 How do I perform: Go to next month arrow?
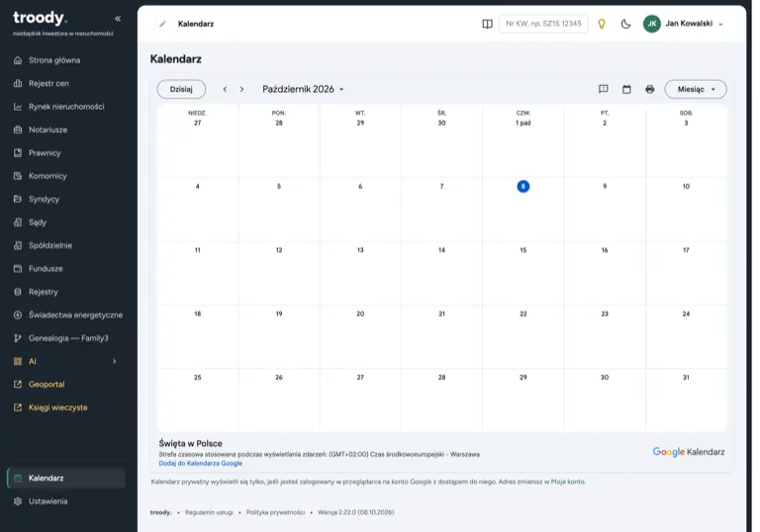241,89
